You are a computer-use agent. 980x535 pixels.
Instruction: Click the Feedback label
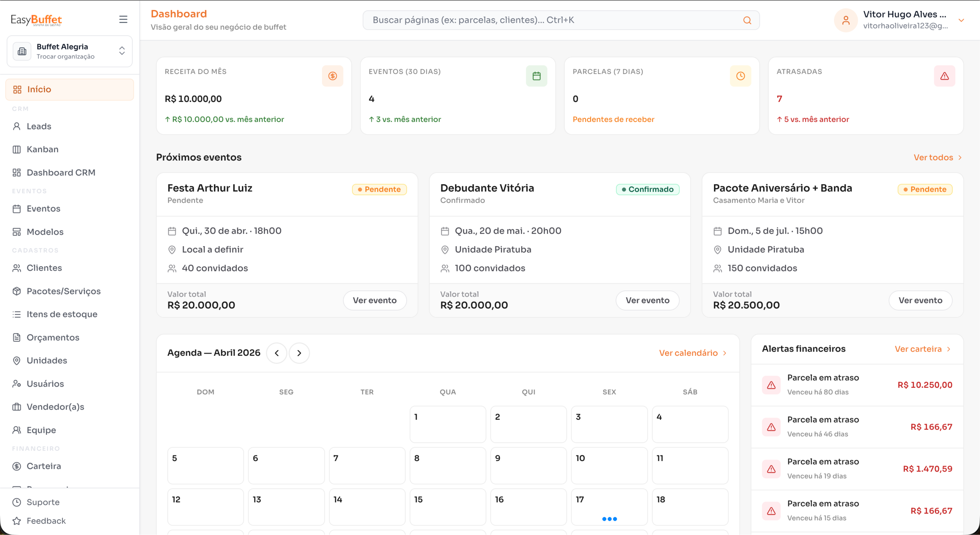coord(46,521)
